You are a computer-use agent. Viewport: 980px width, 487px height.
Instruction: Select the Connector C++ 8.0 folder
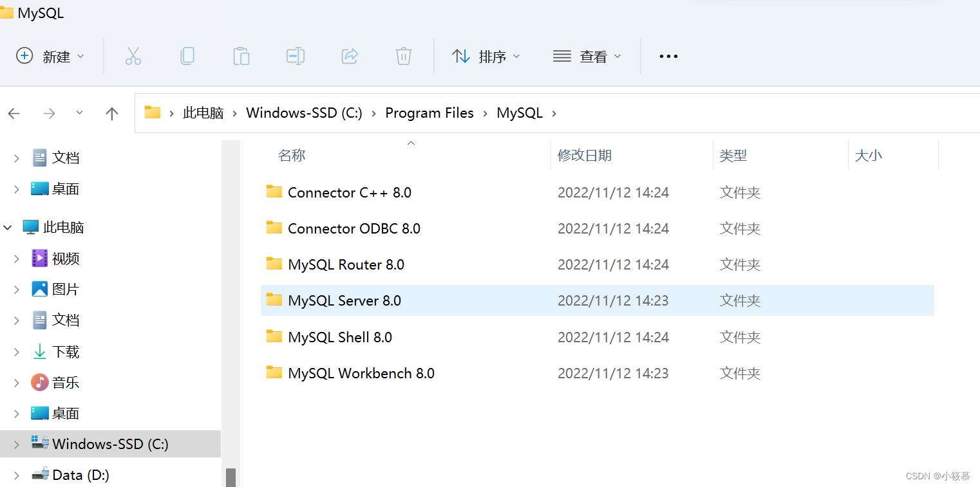(x=598, y=192)
